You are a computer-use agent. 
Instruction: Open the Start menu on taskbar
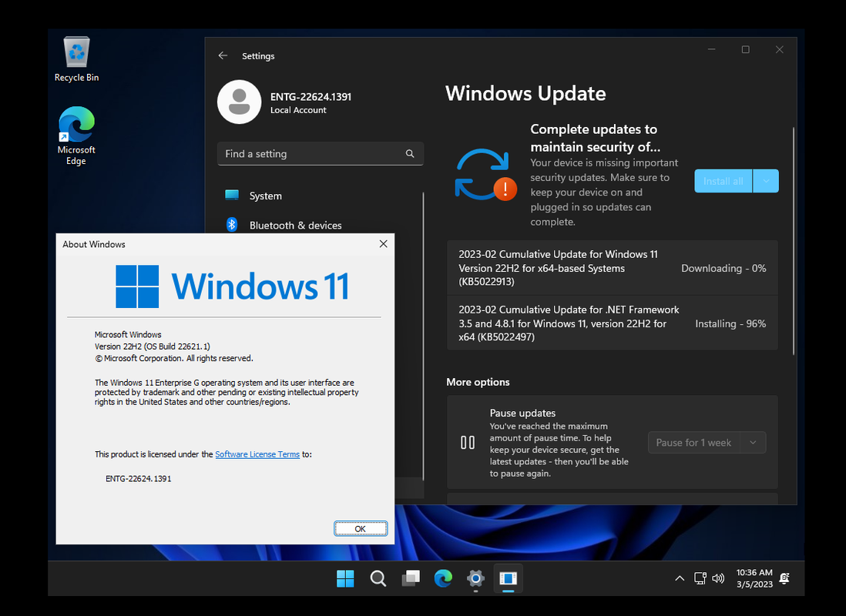pyautogui.click(x=345, y=579)
